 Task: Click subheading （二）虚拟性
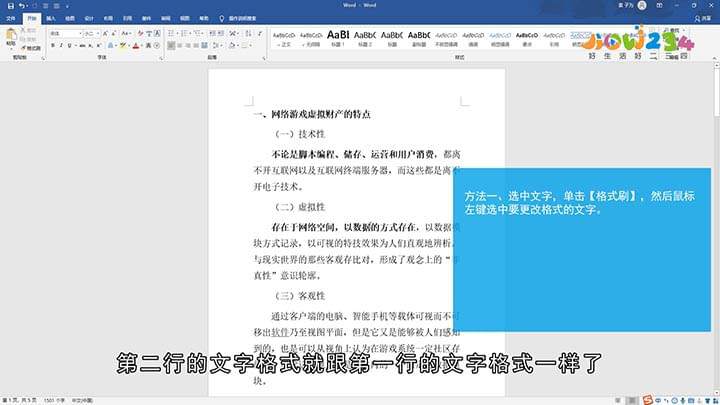[300, 207]
